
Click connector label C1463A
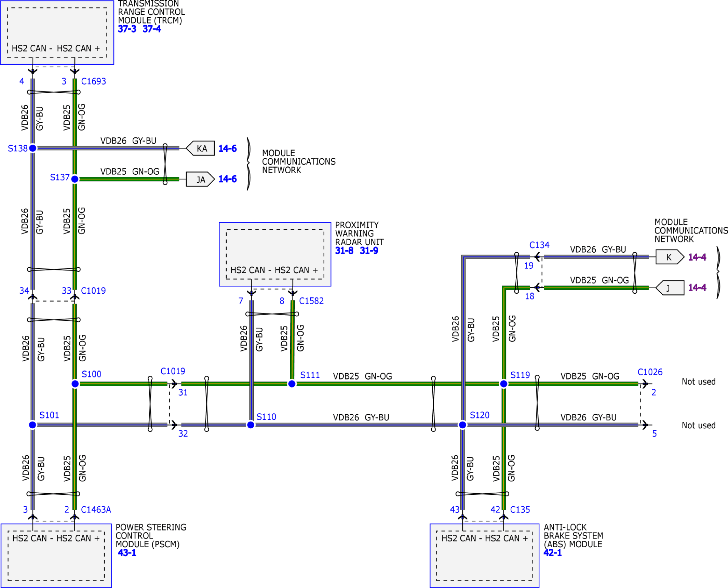pyautogui.click(x=96, y=510)
